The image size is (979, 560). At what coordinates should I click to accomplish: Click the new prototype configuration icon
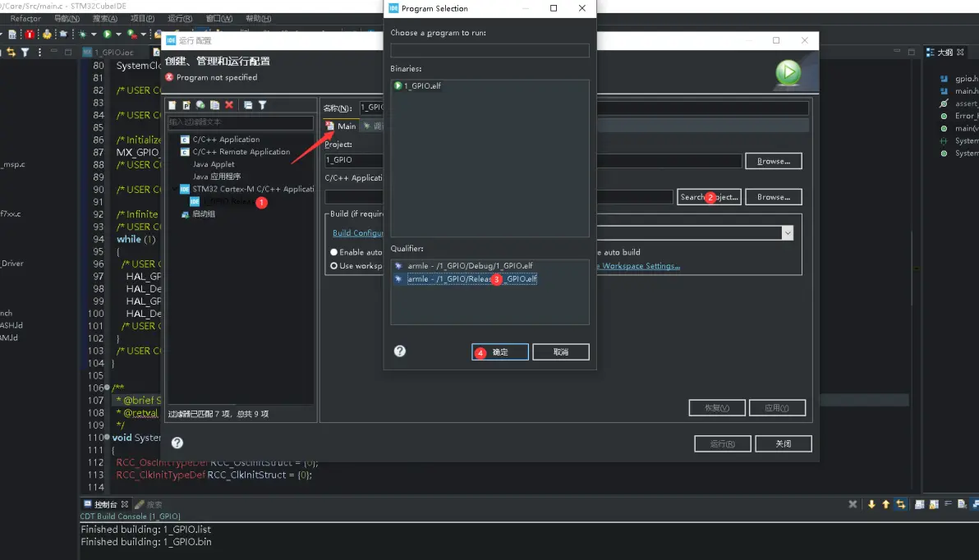[186, 105]
